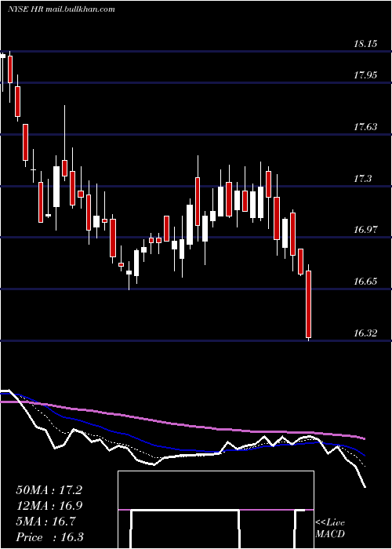
Task: Click the 16.32 price level label
Action: coord(365,333)
